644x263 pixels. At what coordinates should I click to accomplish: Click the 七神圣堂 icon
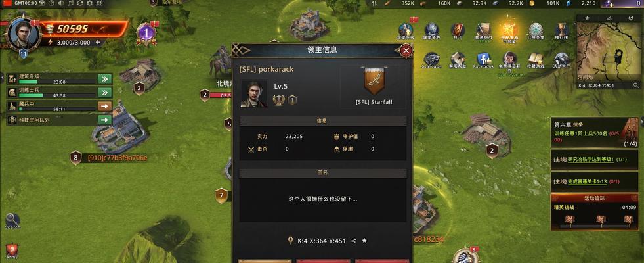coord(536,30)
